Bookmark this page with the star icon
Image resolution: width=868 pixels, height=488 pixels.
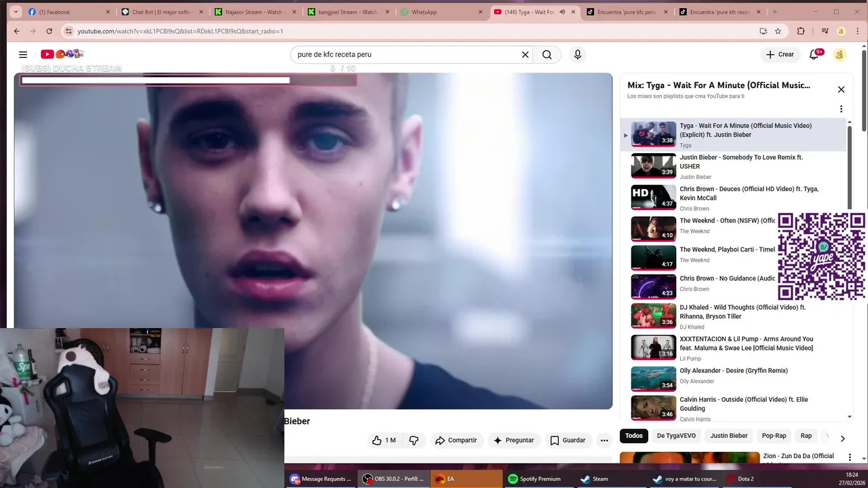(x=778, y=31)
